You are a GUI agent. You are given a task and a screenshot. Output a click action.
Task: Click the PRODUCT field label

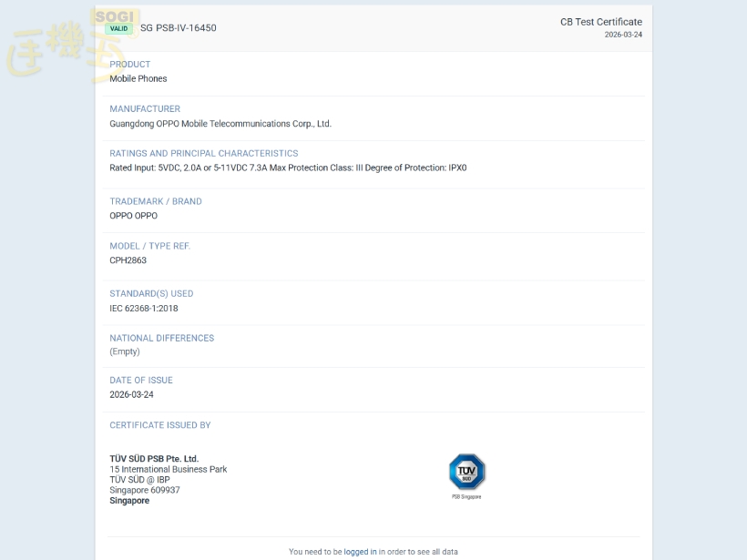point(130,65)
